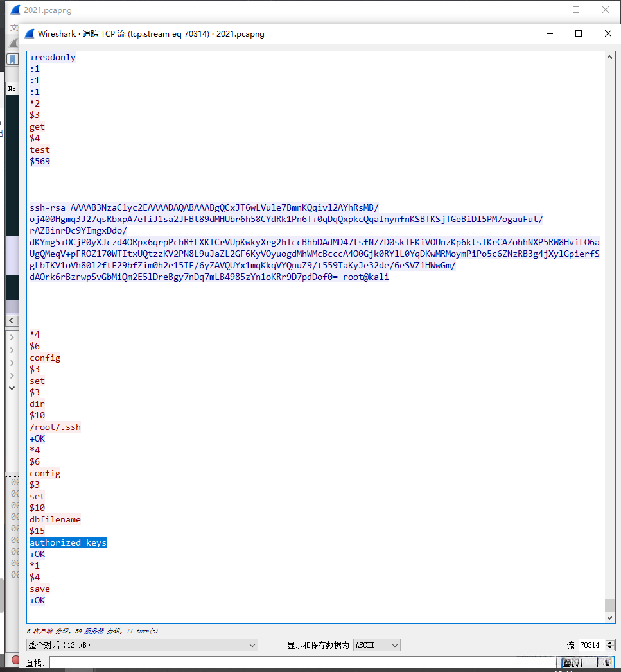Maximize the 2021.pcapng main window
621x672 pixels.
(x=576, y=10)
